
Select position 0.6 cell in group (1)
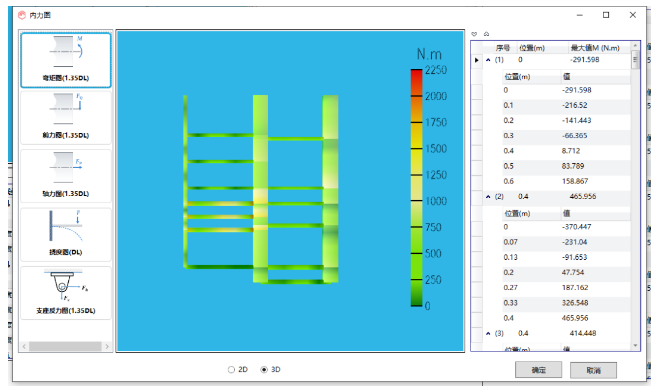(509, 181)
